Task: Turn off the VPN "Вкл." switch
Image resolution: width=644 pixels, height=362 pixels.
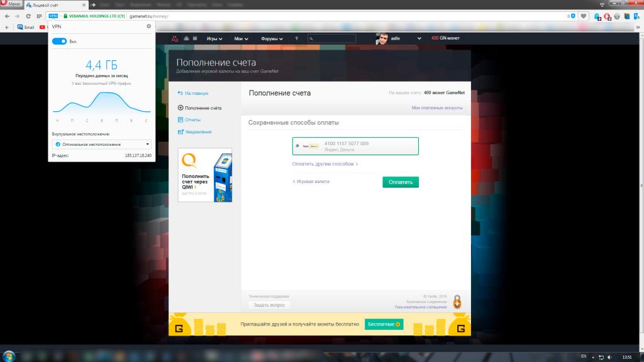Action: click(59, 41)
